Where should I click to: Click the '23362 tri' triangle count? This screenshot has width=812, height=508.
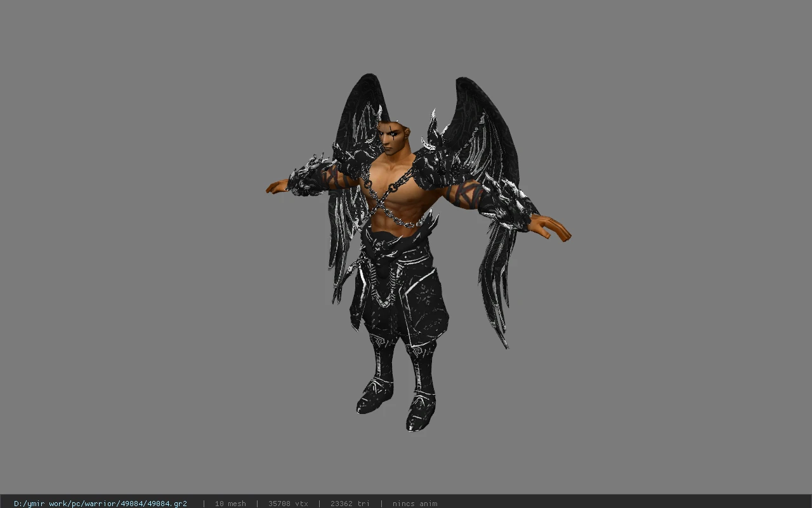pos(350,504)
